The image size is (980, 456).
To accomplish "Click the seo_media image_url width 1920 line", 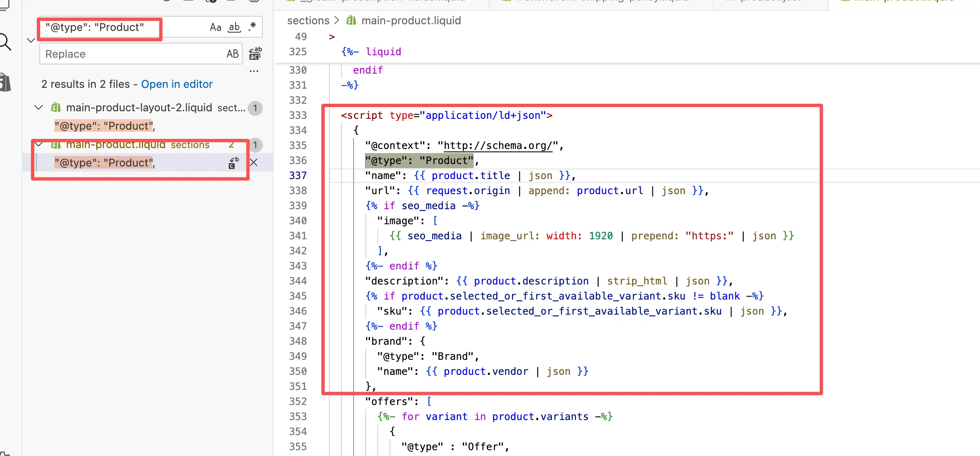I will click(592, 236).
